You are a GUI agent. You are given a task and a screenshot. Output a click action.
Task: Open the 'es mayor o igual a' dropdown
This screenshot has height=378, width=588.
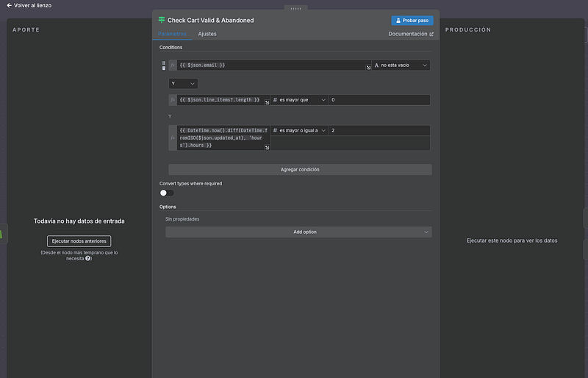coord(299,130)
